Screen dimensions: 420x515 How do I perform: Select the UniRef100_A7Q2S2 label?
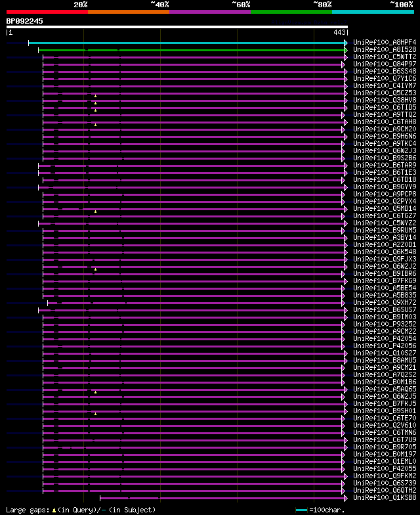(385, 374)
